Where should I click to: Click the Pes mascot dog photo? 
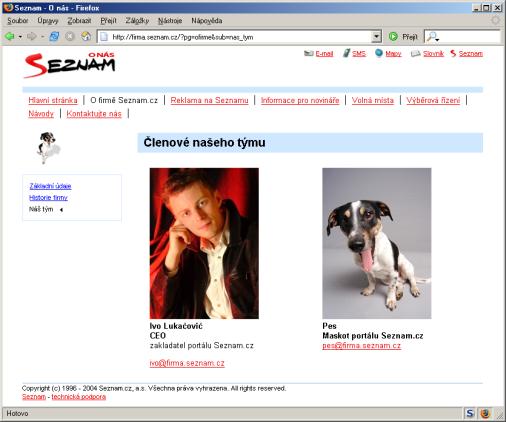tap(377, 243)
